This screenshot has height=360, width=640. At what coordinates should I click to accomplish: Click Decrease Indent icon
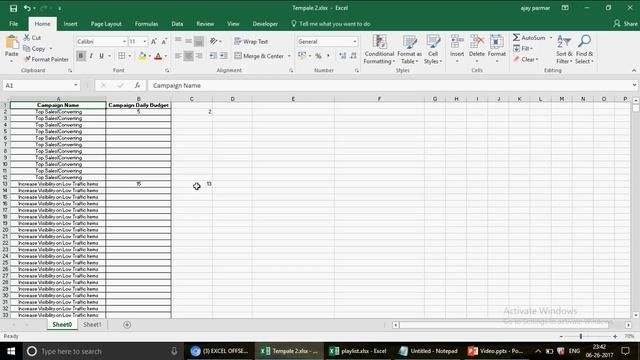213,56
